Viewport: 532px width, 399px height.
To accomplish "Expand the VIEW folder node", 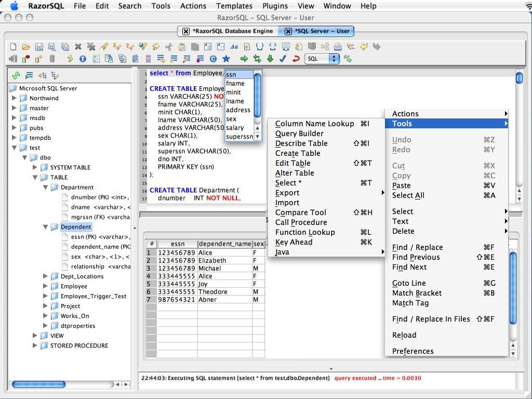I will [35, 336].
